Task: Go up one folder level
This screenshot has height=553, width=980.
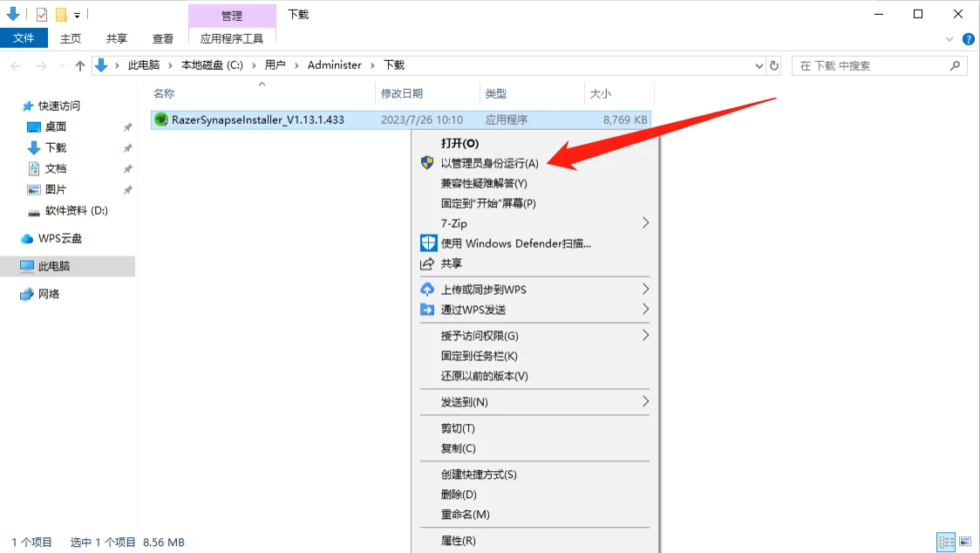Action: click(x=79, y=65)
